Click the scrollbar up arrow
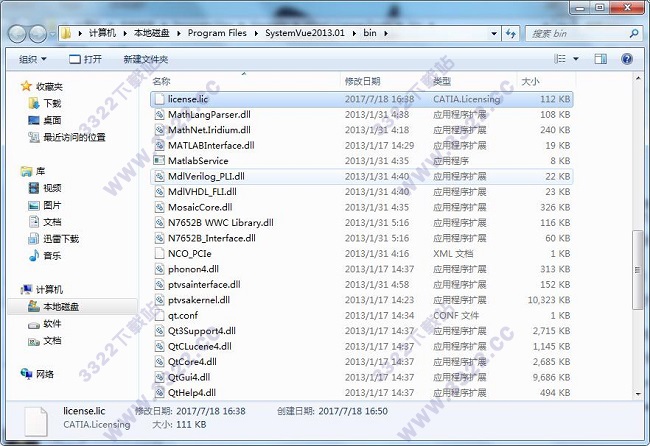 [x=638, y=79]
